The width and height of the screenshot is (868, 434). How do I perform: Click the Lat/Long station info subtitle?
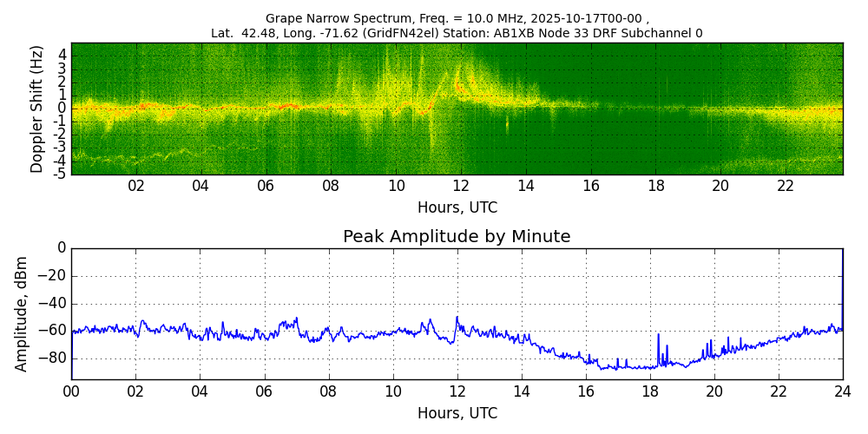(457, 34)
